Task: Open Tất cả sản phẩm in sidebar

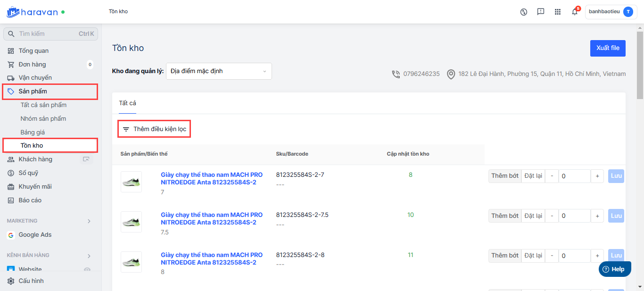Action: pos(43,105)
